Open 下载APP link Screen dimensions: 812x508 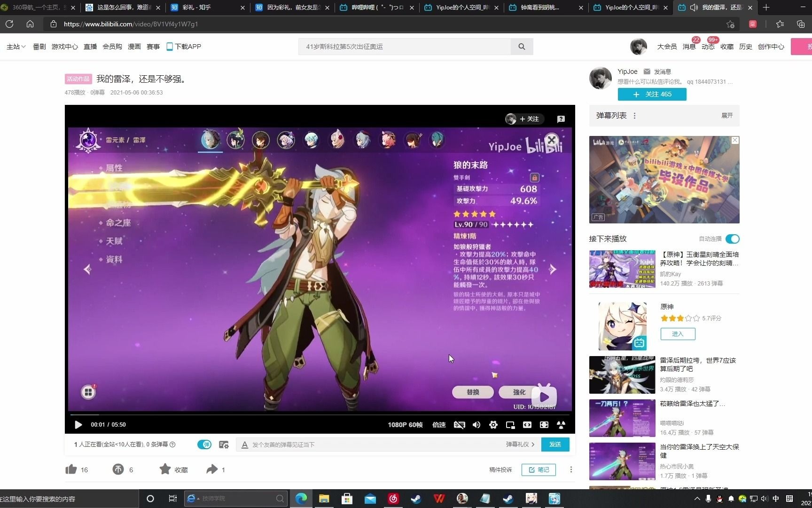184,47
